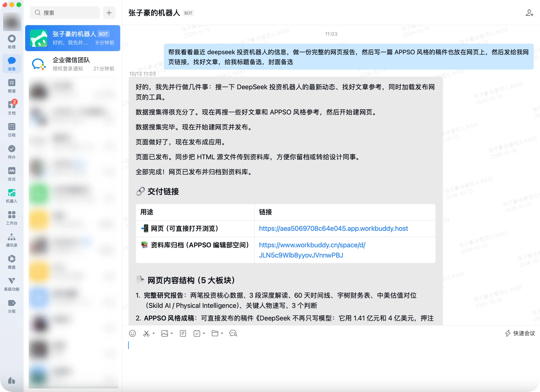
Task: Click the add member icon in the chat header
Action: pyautogui.click(x=529, y=13)
